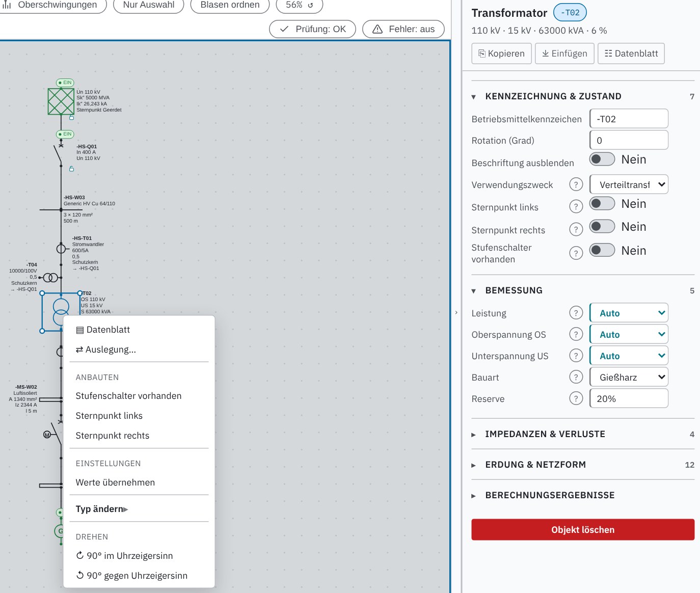The image size is (700, 593).
Task: Click the help icon beside Stufenschalter vorhanden
Action: coord(576,253)
